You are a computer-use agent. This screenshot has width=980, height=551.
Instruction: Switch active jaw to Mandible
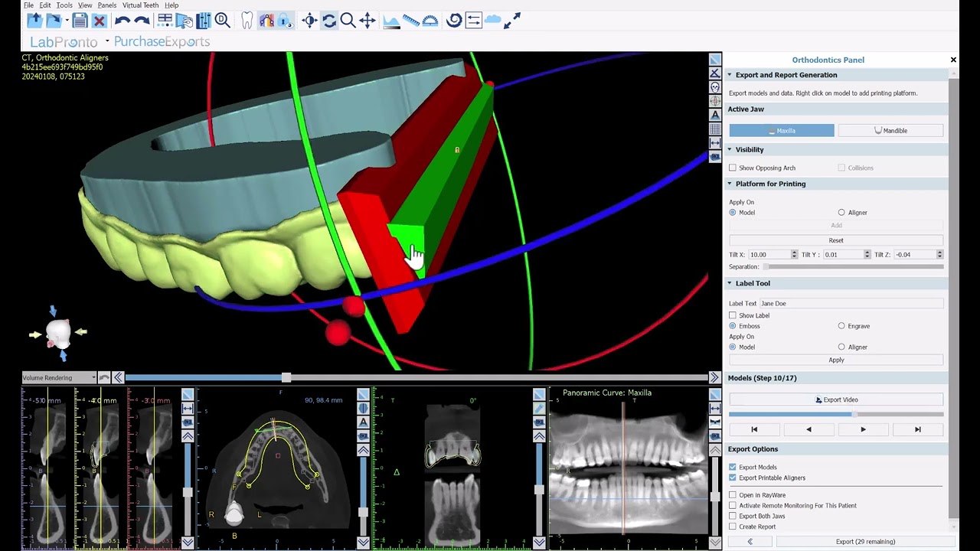coord(890,131)
